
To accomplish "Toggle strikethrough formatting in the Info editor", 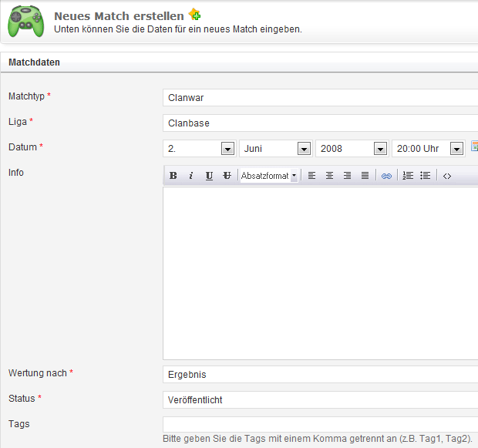I will pos(227,176).
